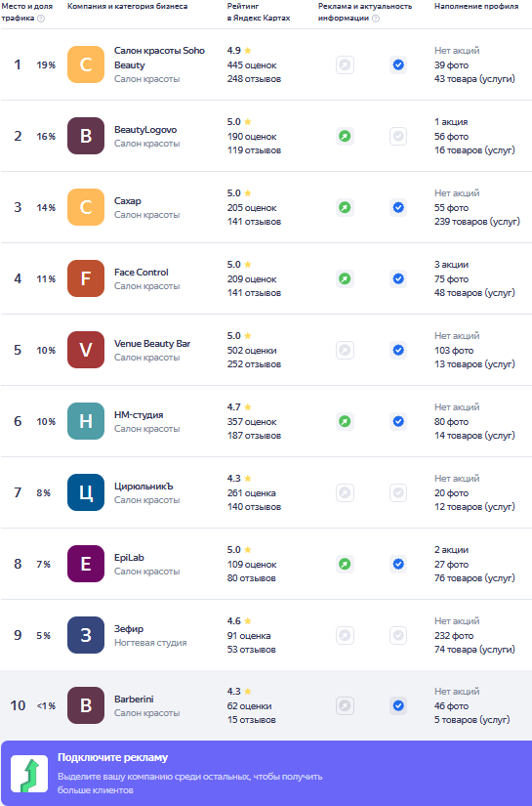Click the grey ad icon for Venue Beauty Bar
This screenshot has width=532, height=806.
346,350
